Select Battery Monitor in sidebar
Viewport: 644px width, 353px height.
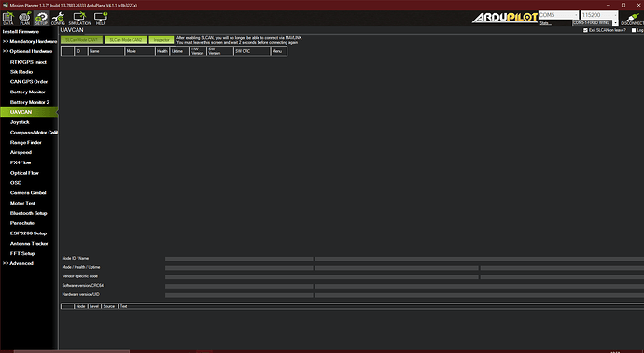(x=27, y=92)
